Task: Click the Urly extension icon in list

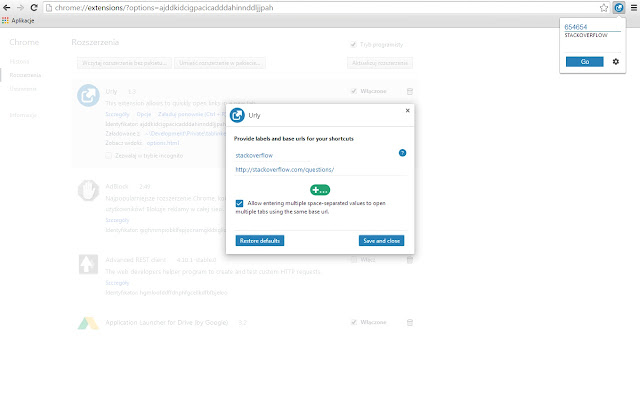Action: pyautogui.click(x=88, y=96)
